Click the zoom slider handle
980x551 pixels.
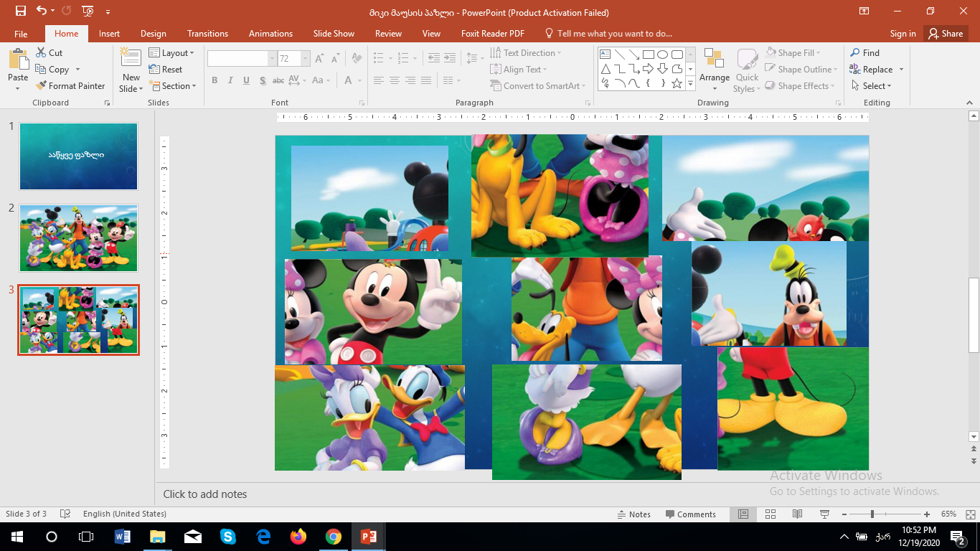pyautogui.click(x=872, y=514)
